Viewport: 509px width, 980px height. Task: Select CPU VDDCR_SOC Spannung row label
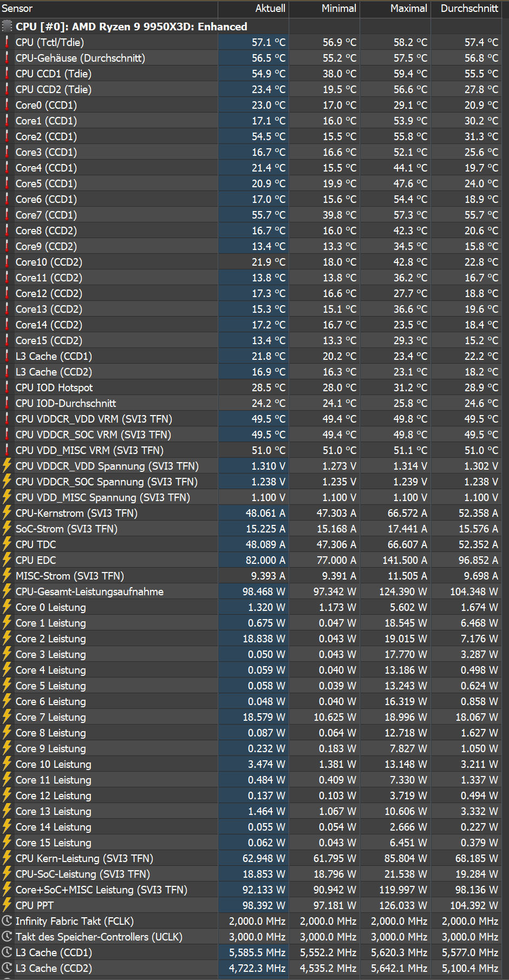click(106, 482)
